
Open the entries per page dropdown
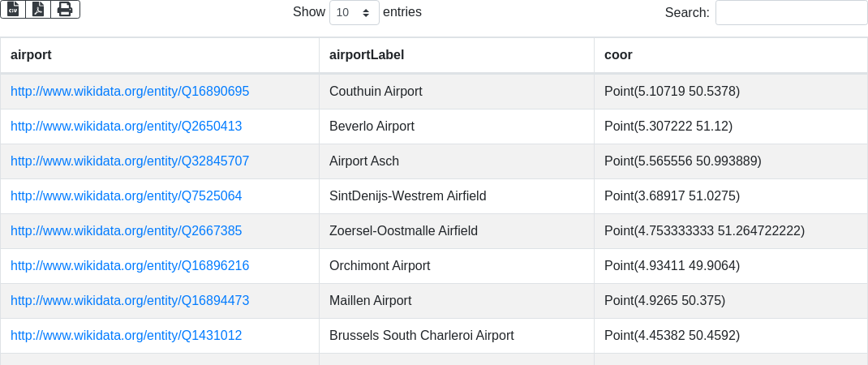(x=355, y=12)
